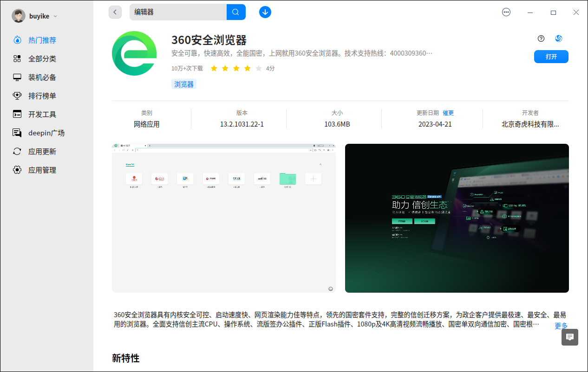Screen dimensions: 588x372
Task: Rate five stars on the rating bar
Action: click(258, 68)
